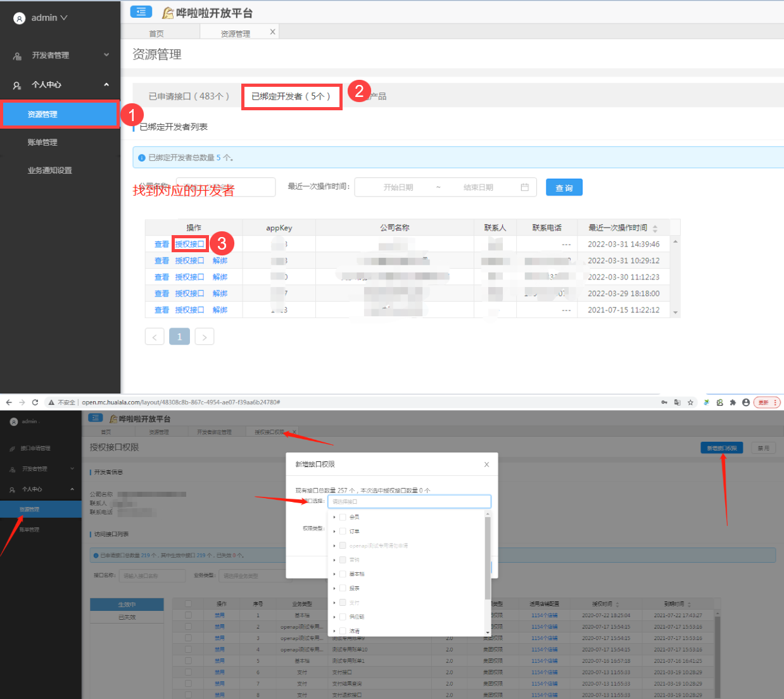The width and height of the screenshot is (784, 699).
Task: Open the puzzle-piece extensions icon in the browser
Action: pyautogui.click(x=733, y=402)
